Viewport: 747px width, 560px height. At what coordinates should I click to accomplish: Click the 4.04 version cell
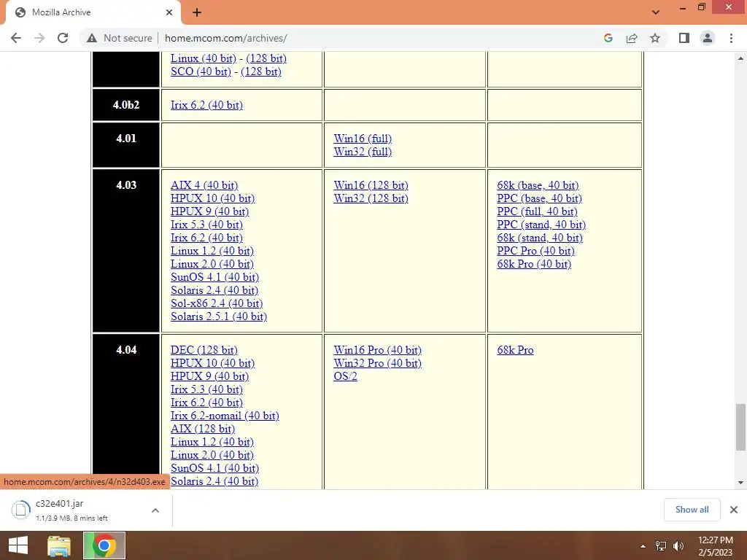point(125,412)
